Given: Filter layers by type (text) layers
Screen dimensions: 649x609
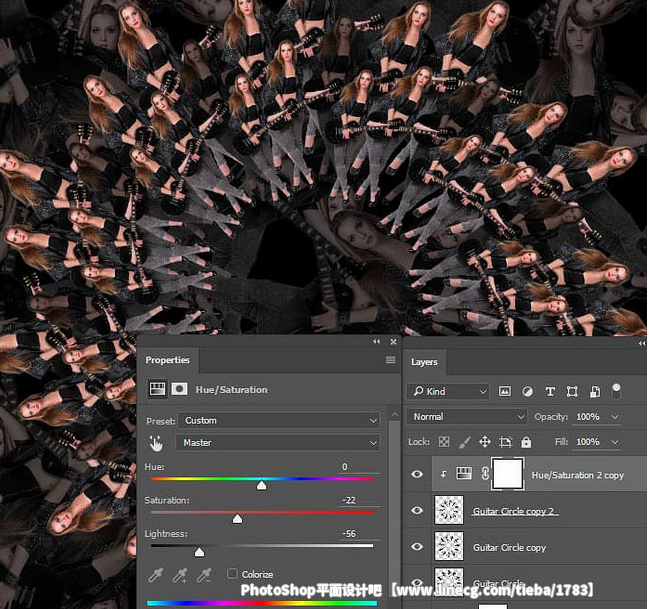Looking at the screenshot, I should [550, 391].
